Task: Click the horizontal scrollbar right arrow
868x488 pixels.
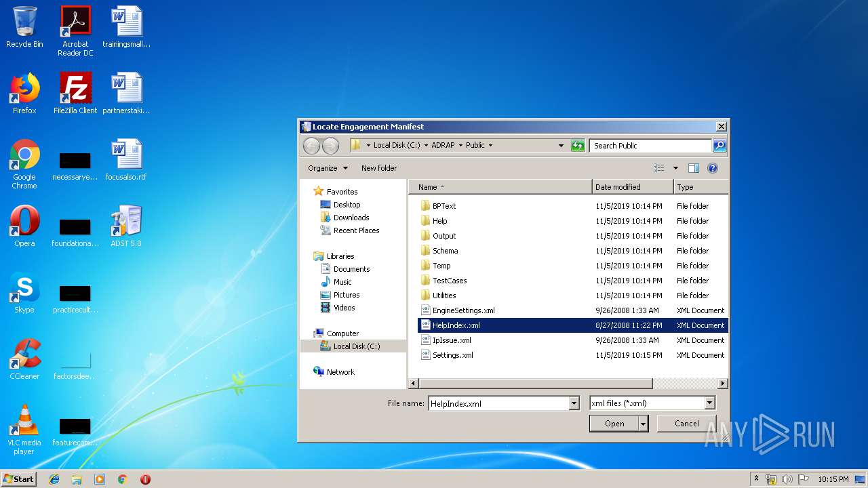Action: pos(723,384)
